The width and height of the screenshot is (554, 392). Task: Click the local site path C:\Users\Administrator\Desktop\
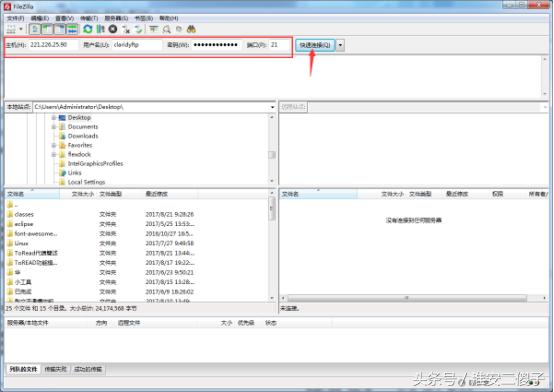79,107
